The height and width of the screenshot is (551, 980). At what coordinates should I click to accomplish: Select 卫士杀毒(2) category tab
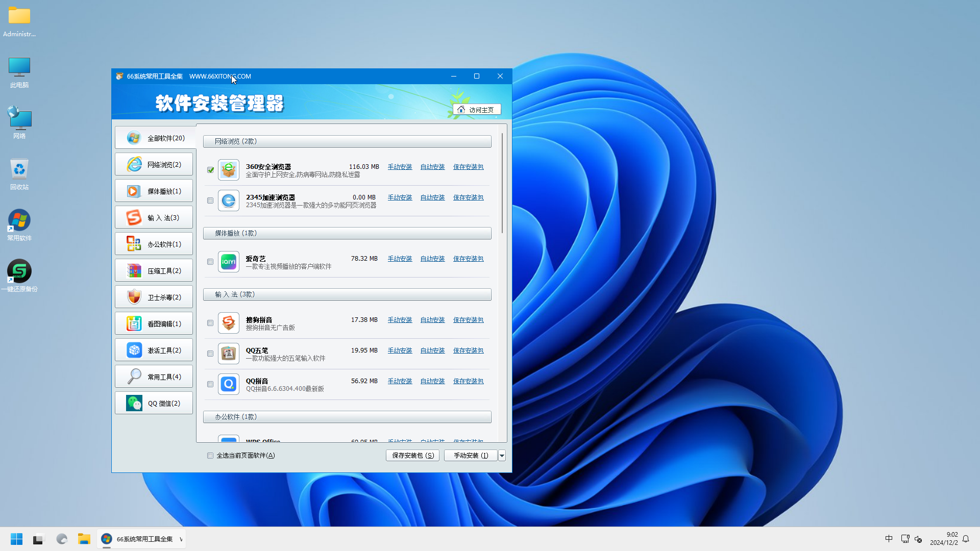[x=154, y=297]
